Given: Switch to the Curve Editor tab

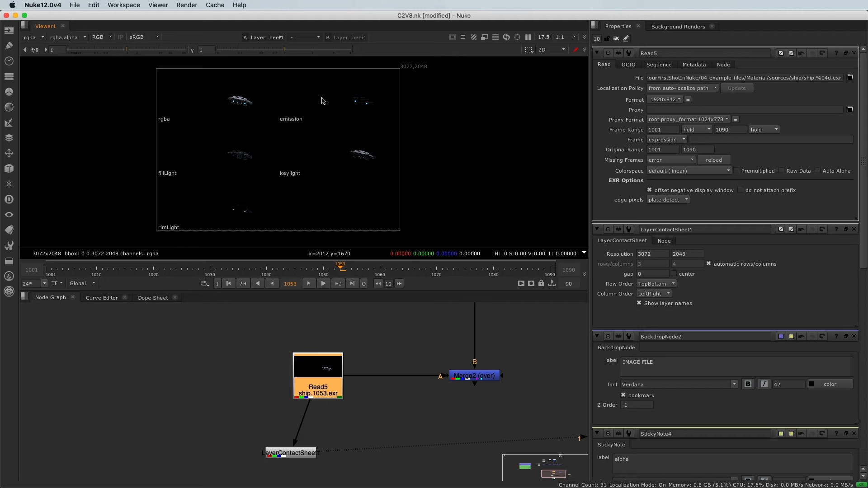Looking at the screenshot, I should 101,298.
